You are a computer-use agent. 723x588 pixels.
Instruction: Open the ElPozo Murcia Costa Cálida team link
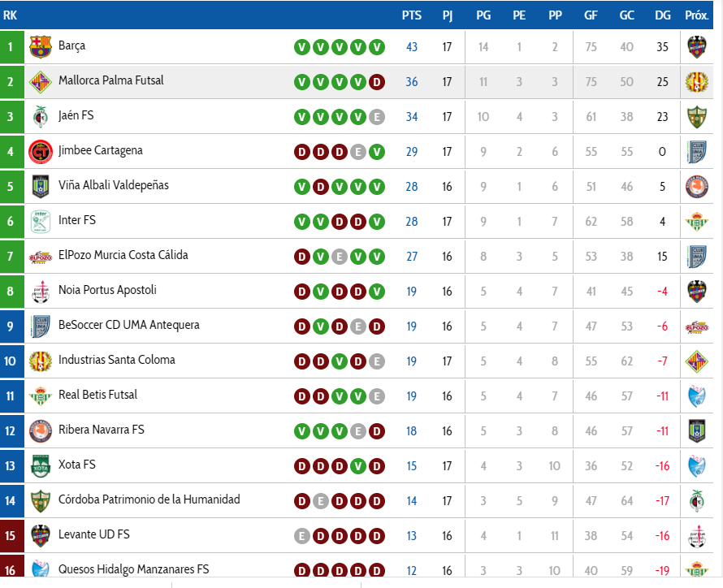pos(123,255)
